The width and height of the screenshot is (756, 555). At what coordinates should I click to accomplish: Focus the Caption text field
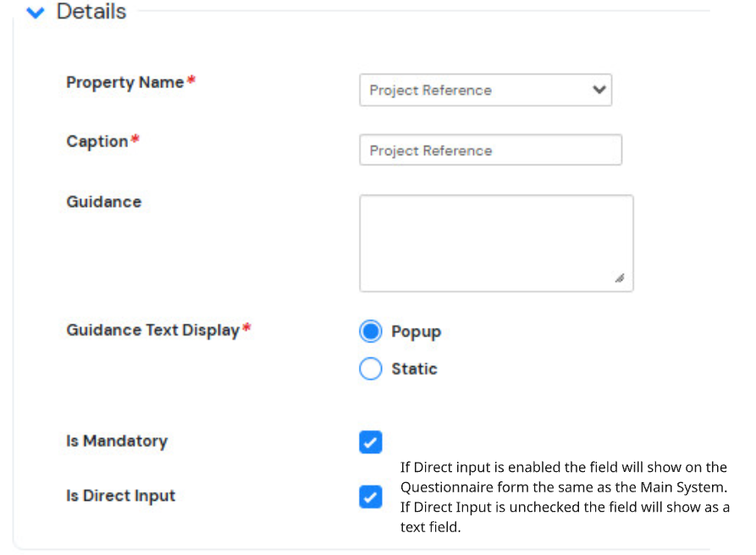pos(490,150)
